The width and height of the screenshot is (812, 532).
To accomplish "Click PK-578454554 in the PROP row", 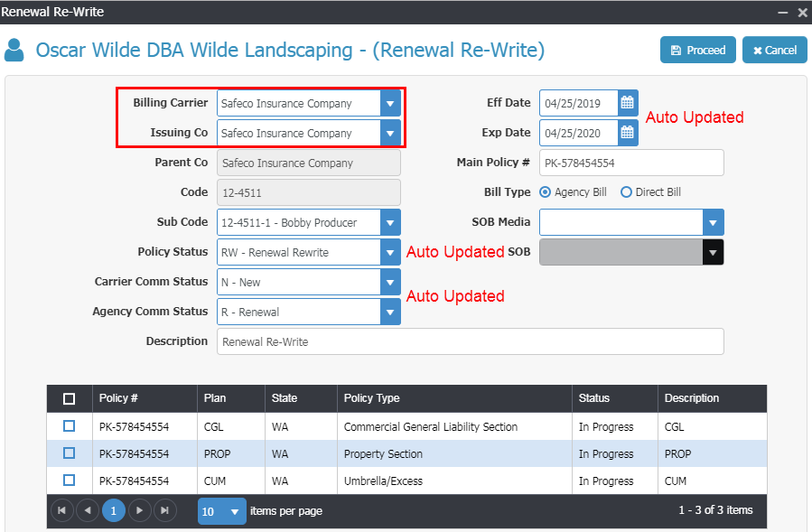I will click(134, 453).
